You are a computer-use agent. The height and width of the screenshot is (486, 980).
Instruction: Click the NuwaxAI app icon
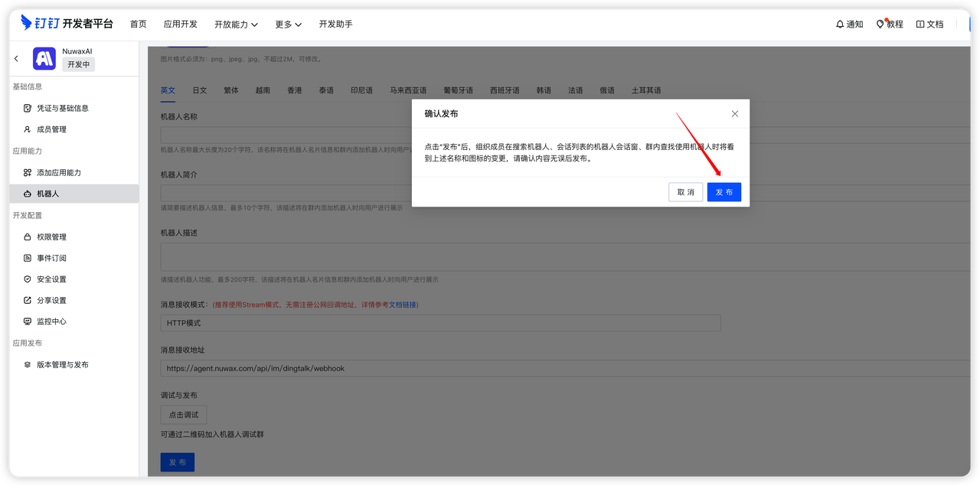[x=44, y=59]
